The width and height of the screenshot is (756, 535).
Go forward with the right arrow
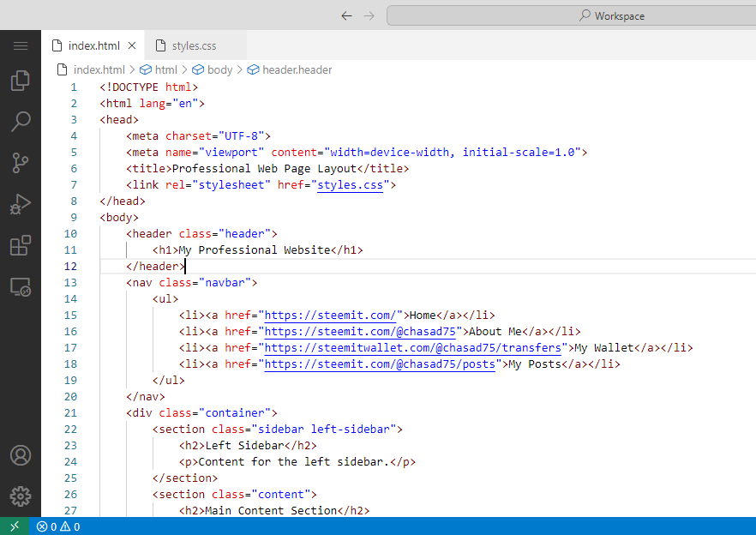tap(369, 16)
